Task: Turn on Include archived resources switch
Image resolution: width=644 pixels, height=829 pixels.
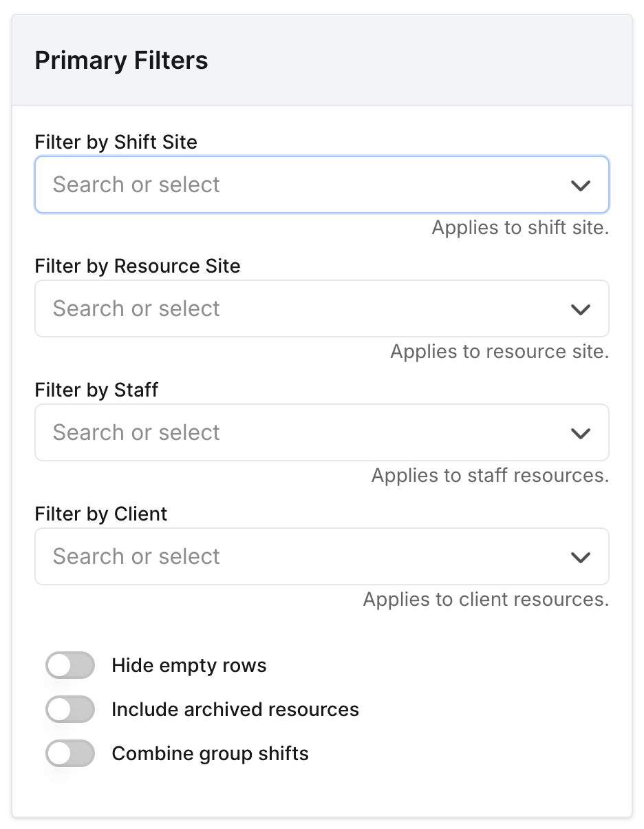Action: pos(70,710)
